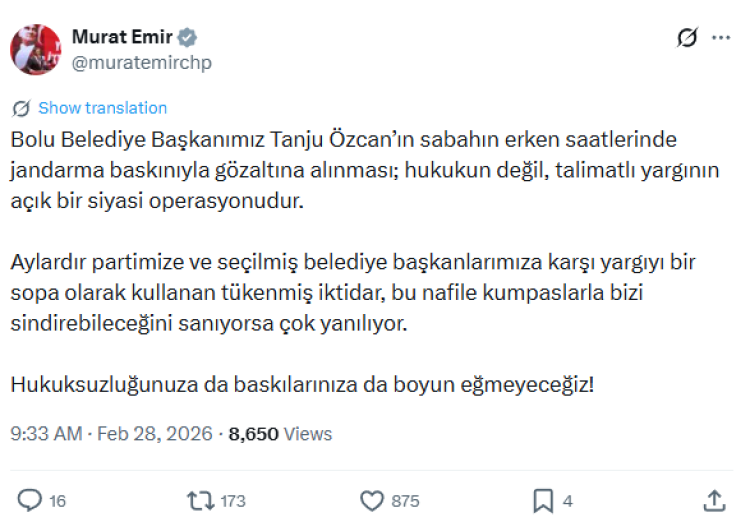Click the 9:33 AM Feb 28, 2026 timestamp
This screenshot has width=750, height=531.
pos(111,434)
